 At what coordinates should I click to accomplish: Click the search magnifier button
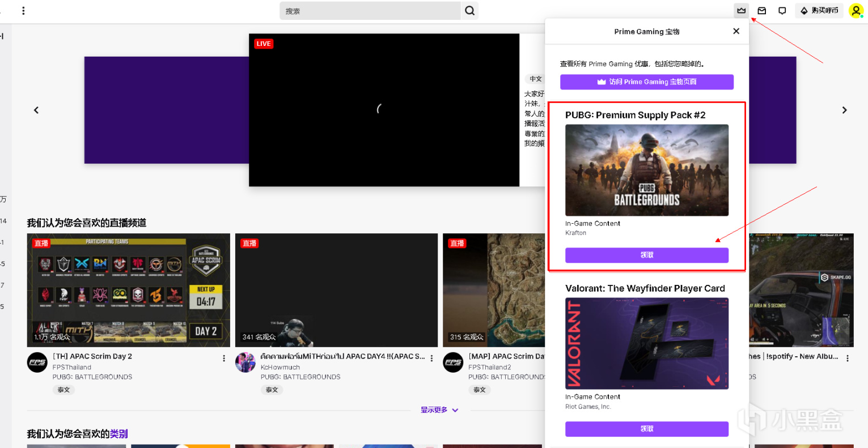tap(469, 11)
